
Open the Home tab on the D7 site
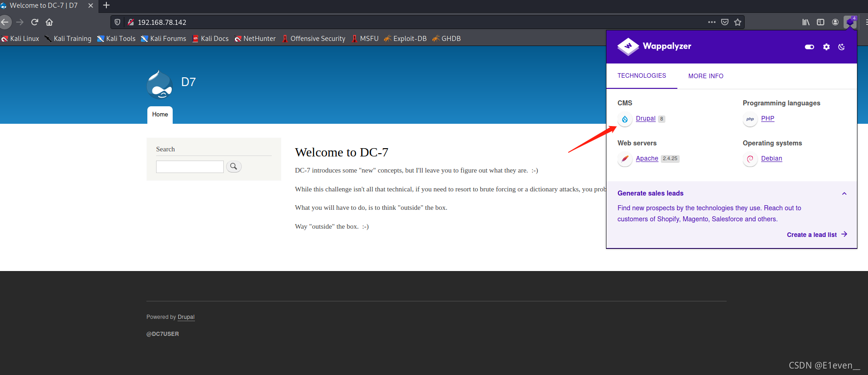[160, 115]
